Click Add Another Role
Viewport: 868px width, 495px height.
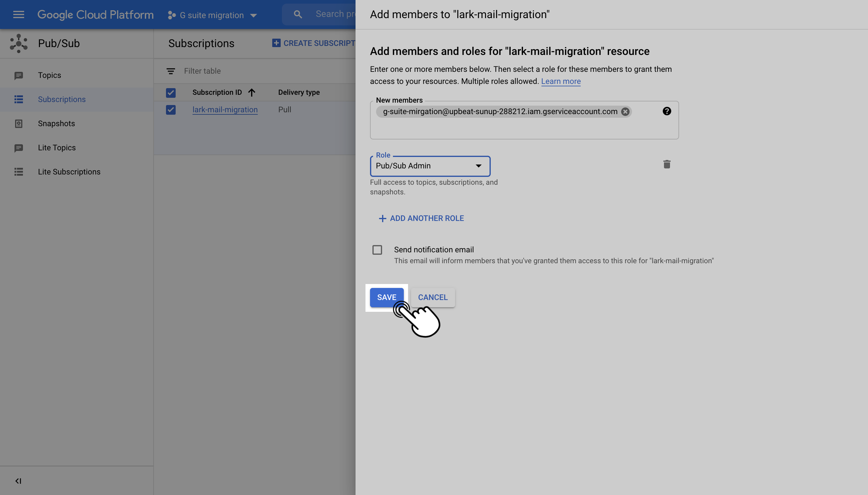(421, 218)
